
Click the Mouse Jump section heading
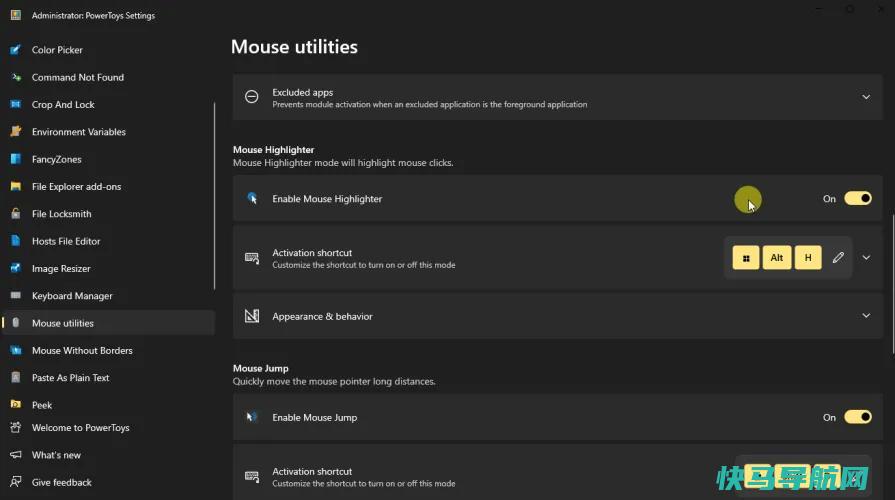coord(260,368)
